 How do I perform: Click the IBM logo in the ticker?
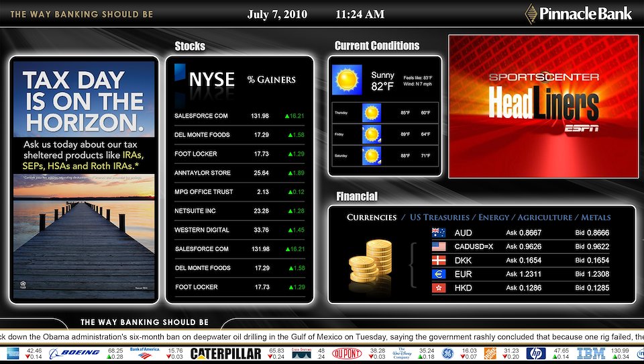(x=590, y=353)
